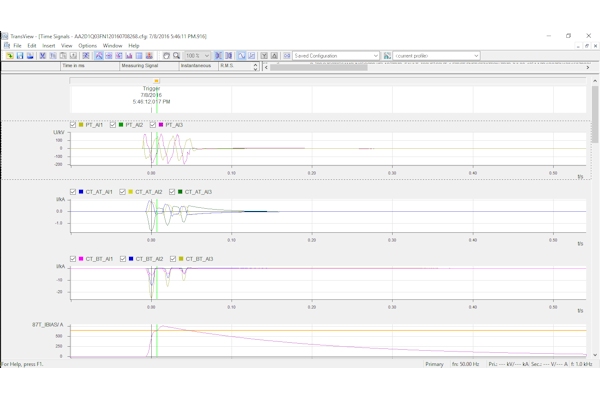Click the TransView application icon in title bar
Screen dimensions: 600x400
[5, 36]
